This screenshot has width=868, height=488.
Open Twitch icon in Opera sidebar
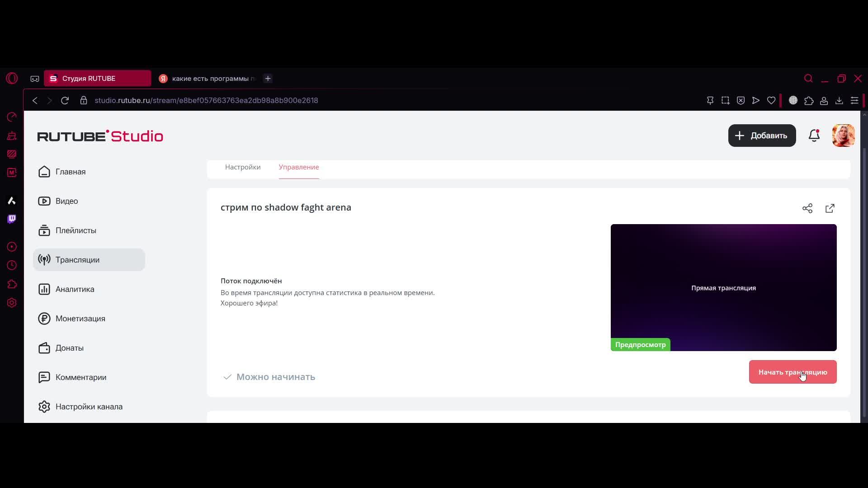point(12,219)
